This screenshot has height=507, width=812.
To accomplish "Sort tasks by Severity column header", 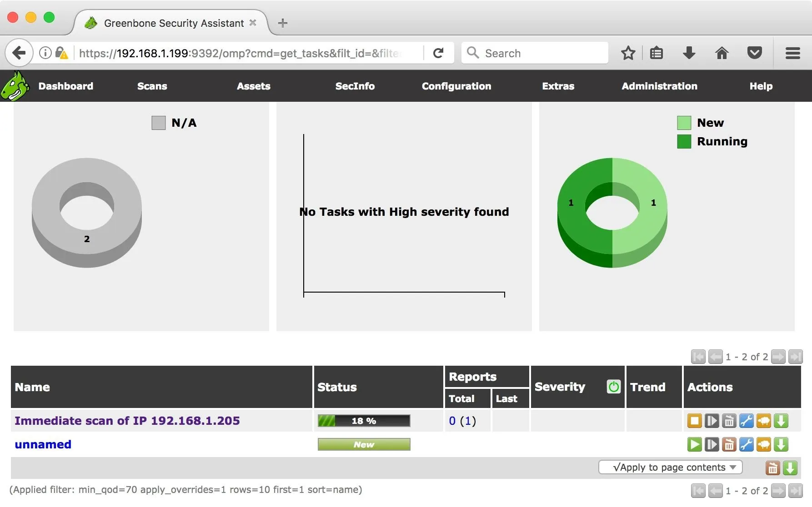I will point(560,387).
